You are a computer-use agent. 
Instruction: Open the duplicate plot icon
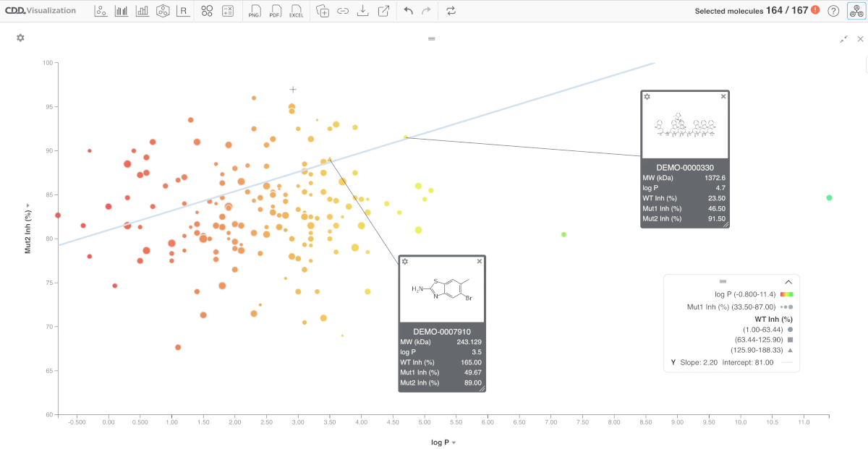323,11
